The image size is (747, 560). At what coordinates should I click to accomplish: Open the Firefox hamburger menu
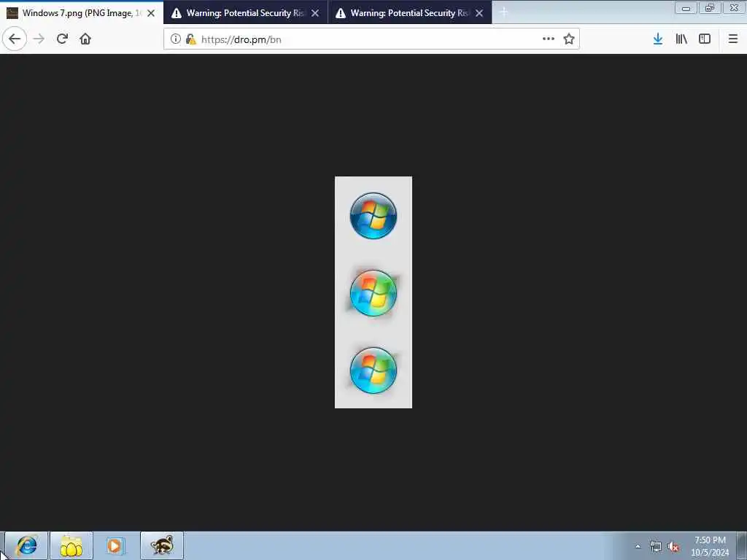(733, 39)
